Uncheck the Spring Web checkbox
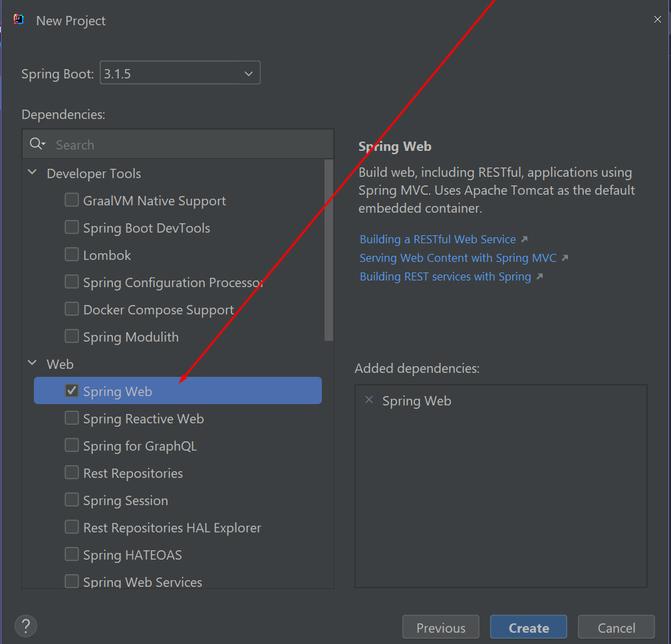 point(71,390)
